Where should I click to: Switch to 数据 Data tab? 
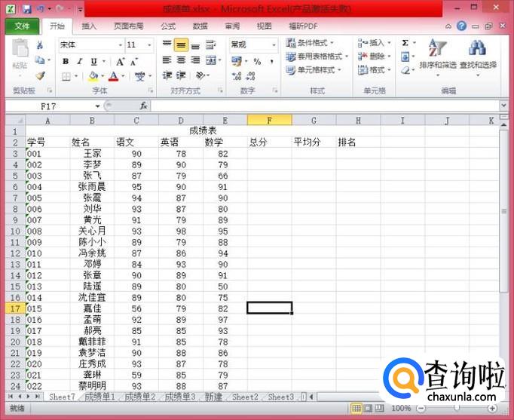pyautogui.click(x=200, y=26)
